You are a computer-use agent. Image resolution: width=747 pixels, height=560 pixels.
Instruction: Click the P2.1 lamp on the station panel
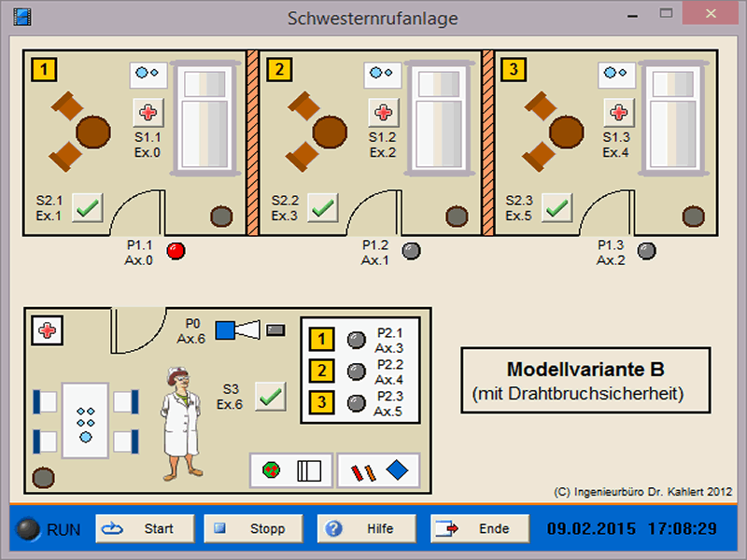355,340
